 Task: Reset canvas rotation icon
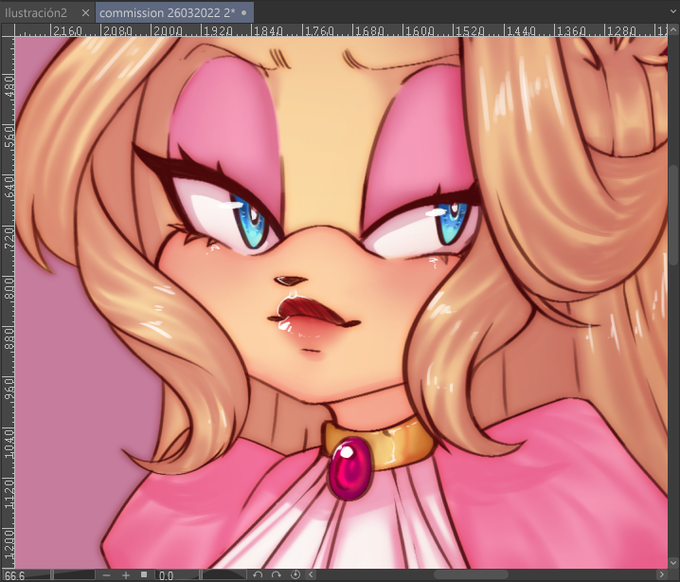point(295,575)
